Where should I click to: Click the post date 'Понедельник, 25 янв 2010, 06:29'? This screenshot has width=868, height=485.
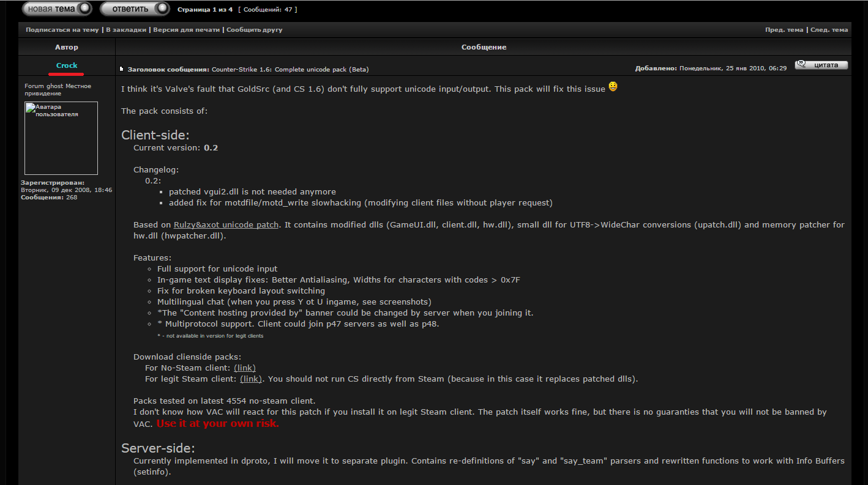733,68
